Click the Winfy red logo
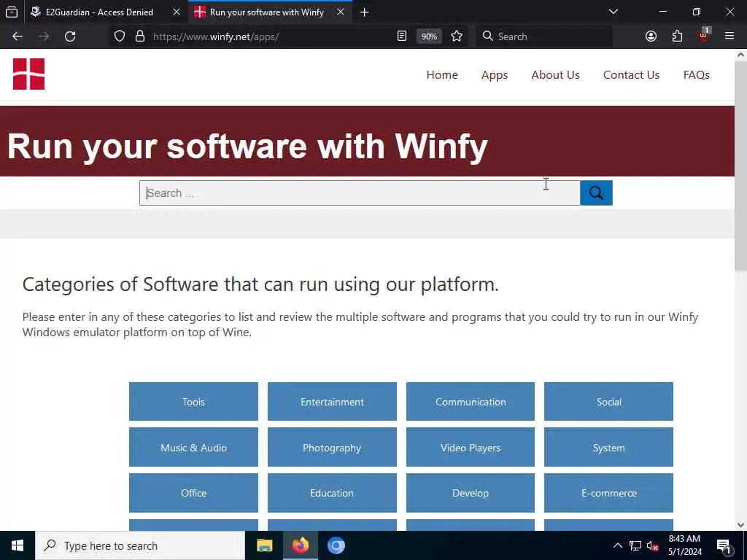The height and width of the screenshot is (560, 747). click(x=28, y=74)
